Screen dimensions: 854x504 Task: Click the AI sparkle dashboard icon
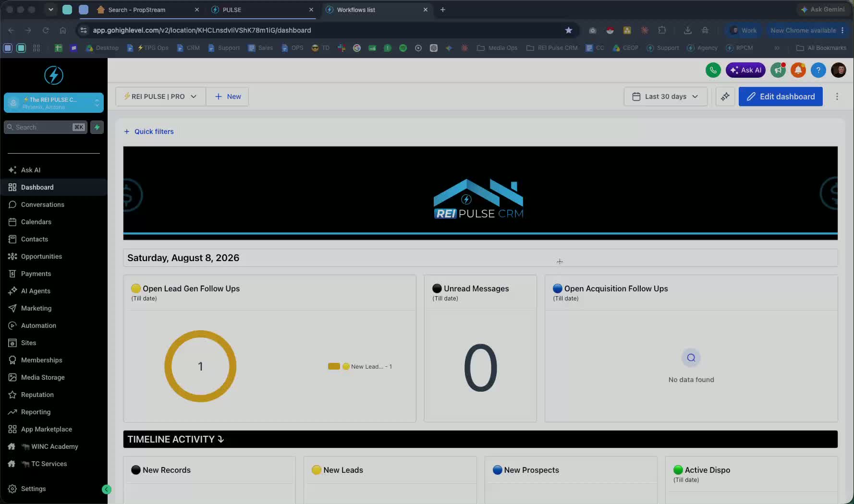[x=725, y=96]
